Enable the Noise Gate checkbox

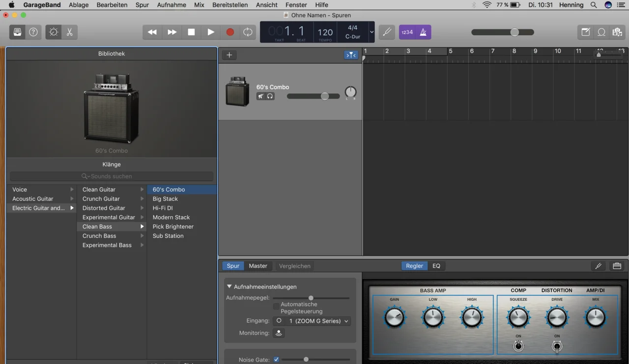pos(276,360)
